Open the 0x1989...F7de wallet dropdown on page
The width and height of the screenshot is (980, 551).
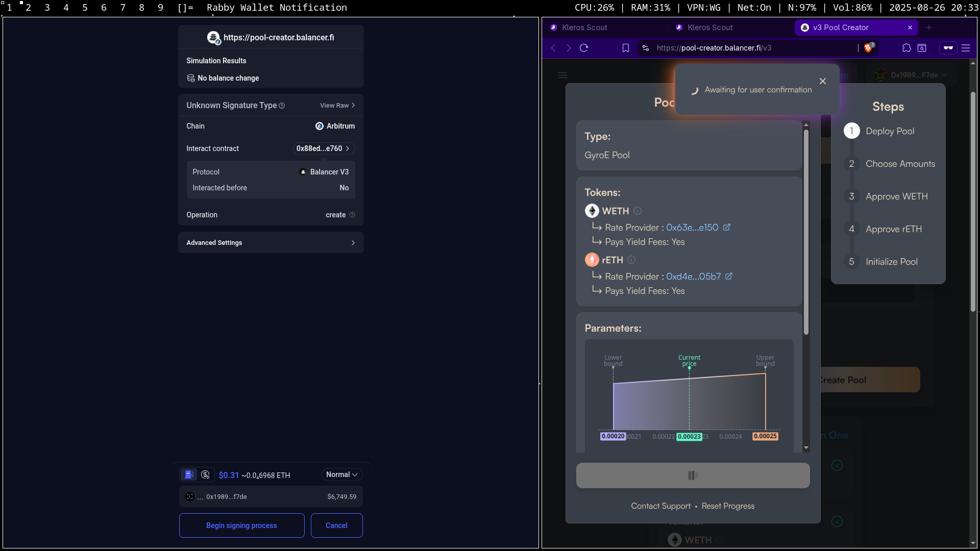pyautogui.click(x=912, y=75)
